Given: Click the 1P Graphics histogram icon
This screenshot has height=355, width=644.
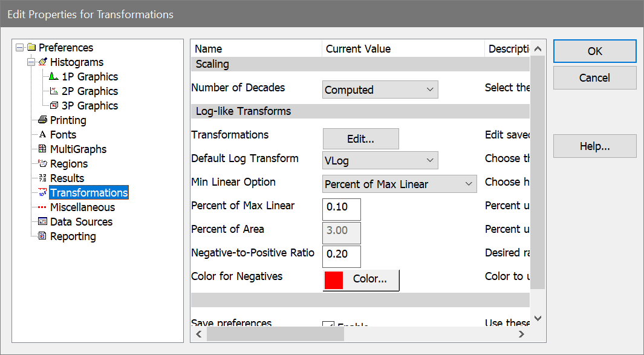Looking at the screenshot, I should (x=54, y=77).
